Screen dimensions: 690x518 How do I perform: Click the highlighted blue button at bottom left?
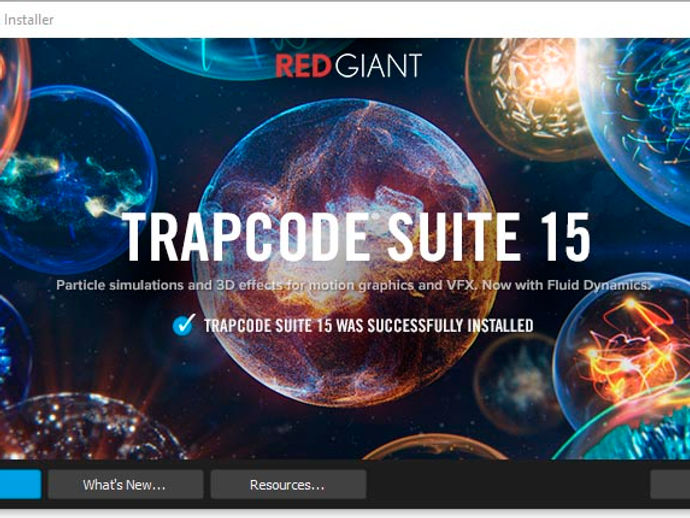tap(20, 484)
